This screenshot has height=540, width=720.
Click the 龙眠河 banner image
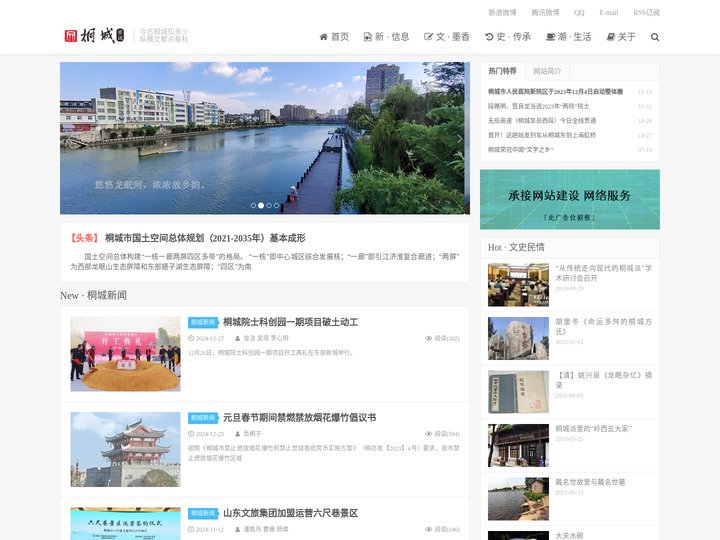tap(264, 138)
